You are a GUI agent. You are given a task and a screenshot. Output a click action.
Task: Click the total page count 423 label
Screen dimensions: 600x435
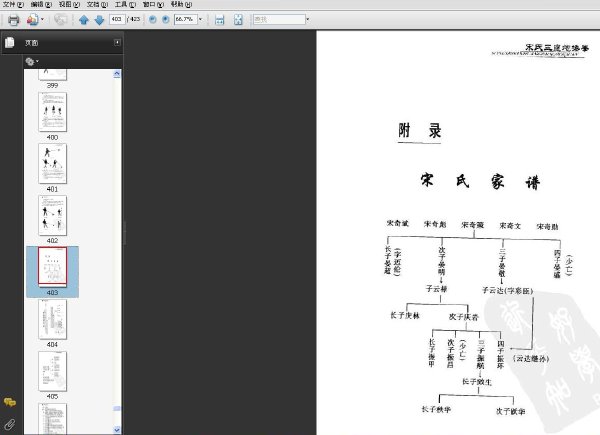[134, 19]
